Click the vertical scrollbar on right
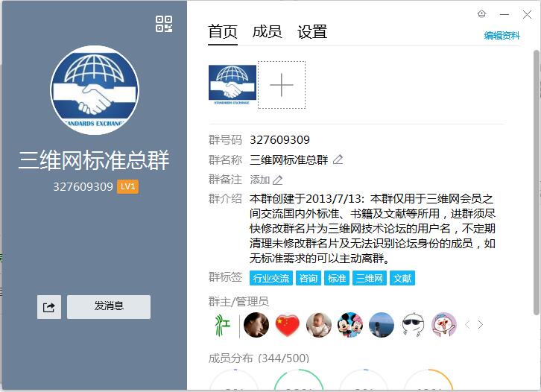 [537, 182]
